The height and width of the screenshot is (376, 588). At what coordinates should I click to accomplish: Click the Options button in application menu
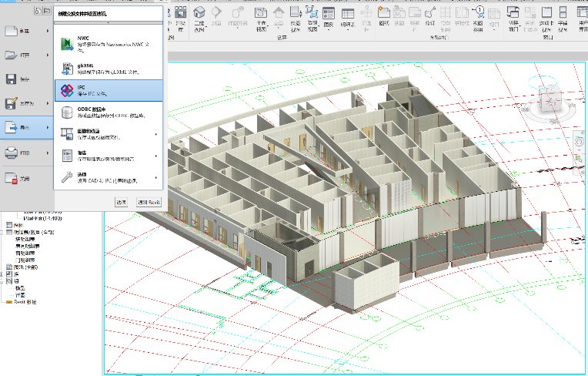[121, 202]
